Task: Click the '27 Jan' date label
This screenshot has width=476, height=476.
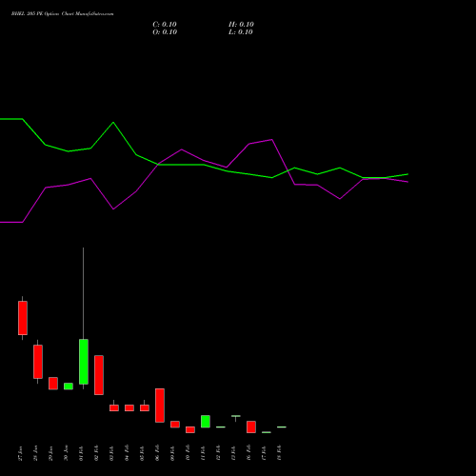Action: pos(21,453)
